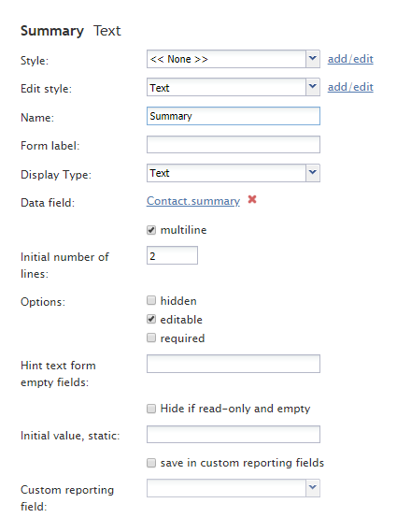The height and width of the screenshot is (532, 411).
Task: Click the Hint text for empty fields input
Action: 234,364
